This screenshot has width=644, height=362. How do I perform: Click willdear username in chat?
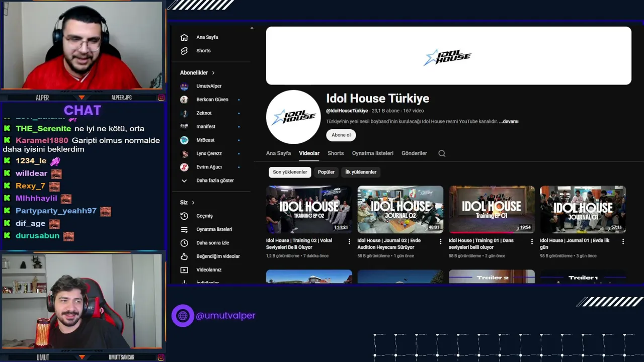pyautogui.click(x=31, y=173)
